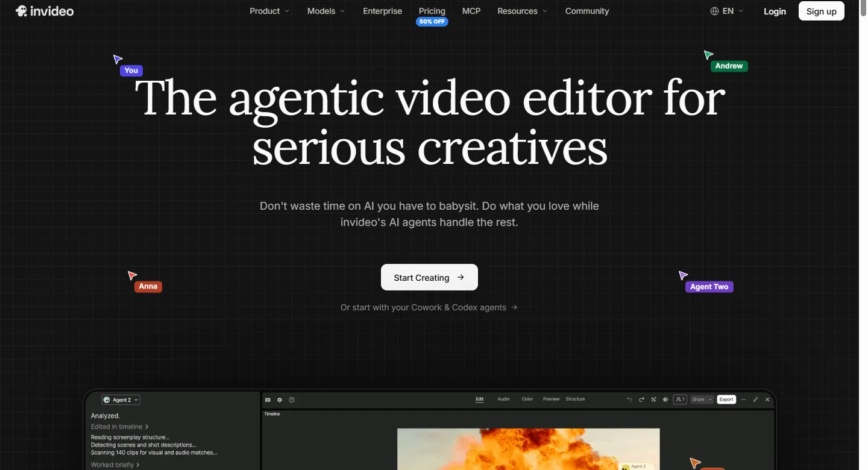Image resolution: width=868 pixels, height=470 pixels.
Task: Click the help question mark icon
Action: click(292, 399)
